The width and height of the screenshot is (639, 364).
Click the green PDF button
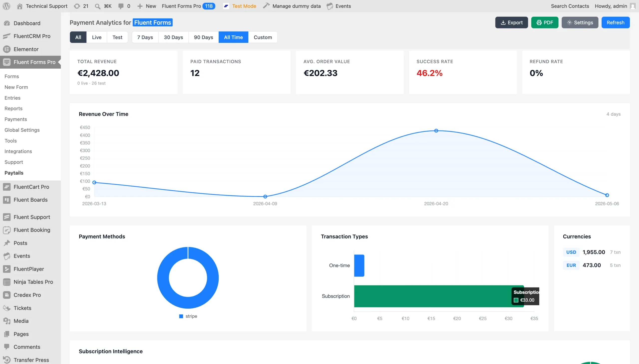544,22
